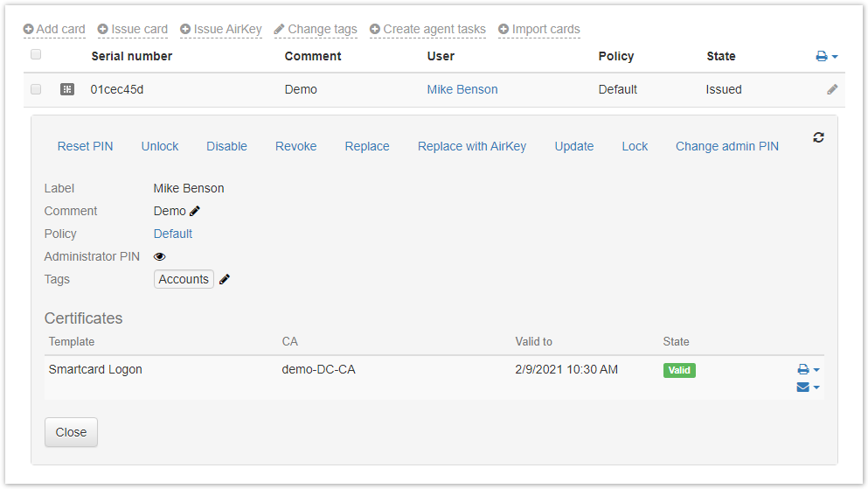Click the green Valid status badge
The image size is (868, 489).
click(679, 370)
